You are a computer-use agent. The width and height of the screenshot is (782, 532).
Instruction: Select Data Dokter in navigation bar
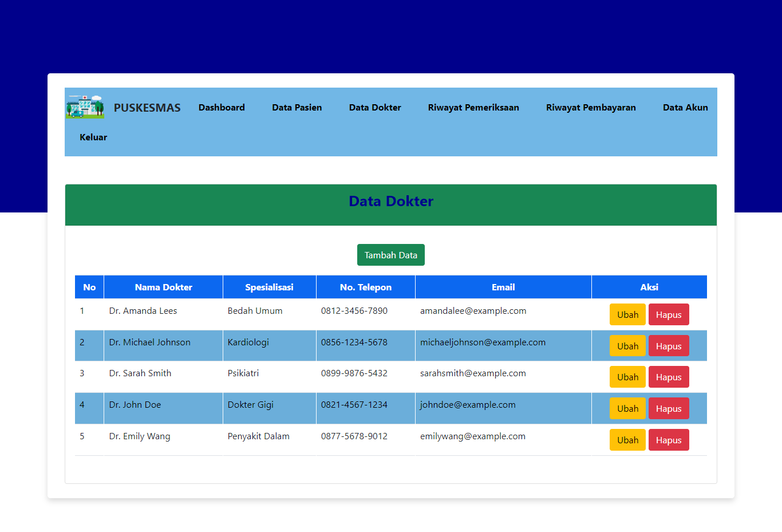375,108
